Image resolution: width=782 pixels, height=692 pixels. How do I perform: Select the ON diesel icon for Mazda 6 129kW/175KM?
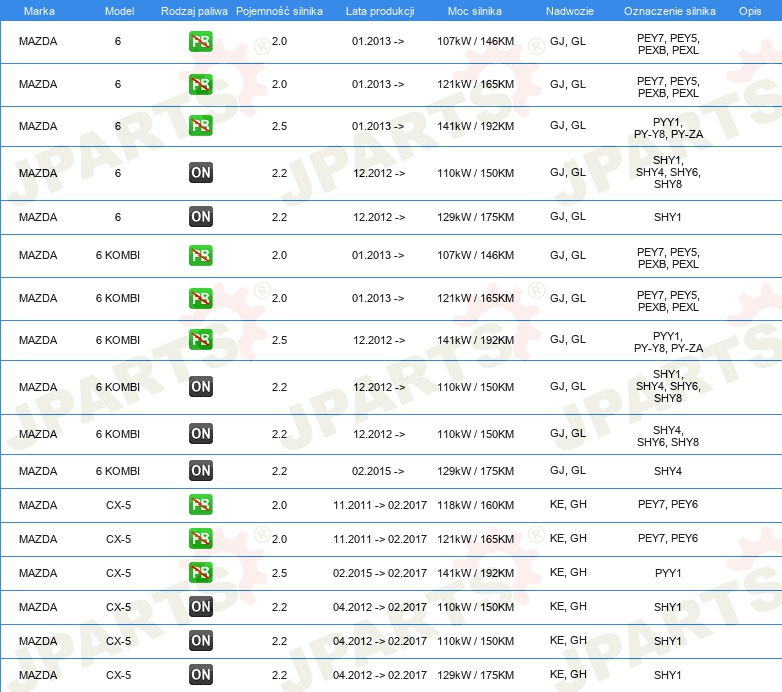pyautogui.click(x=200, y=216)
